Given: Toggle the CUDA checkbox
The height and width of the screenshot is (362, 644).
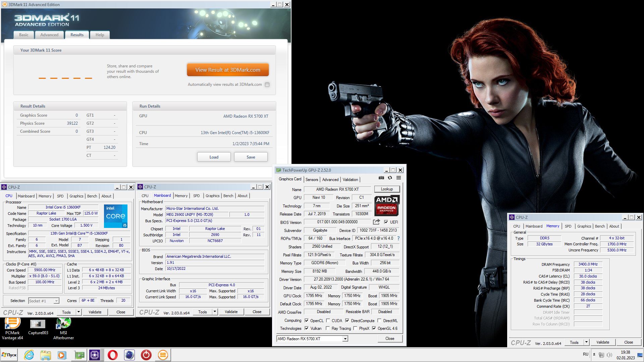Looking at the screenshot, I should point(328,321).
